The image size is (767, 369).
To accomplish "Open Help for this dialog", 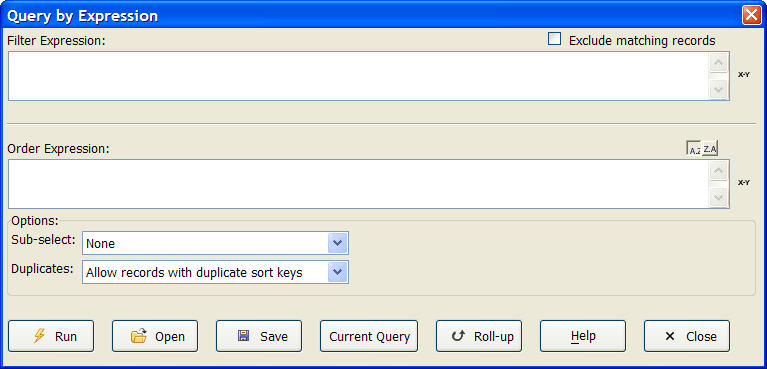I will (583, 336).
